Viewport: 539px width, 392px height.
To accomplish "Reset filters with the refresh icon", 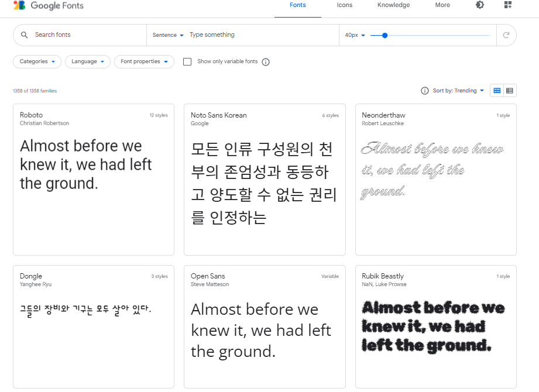I will click(x=506, y=35).
